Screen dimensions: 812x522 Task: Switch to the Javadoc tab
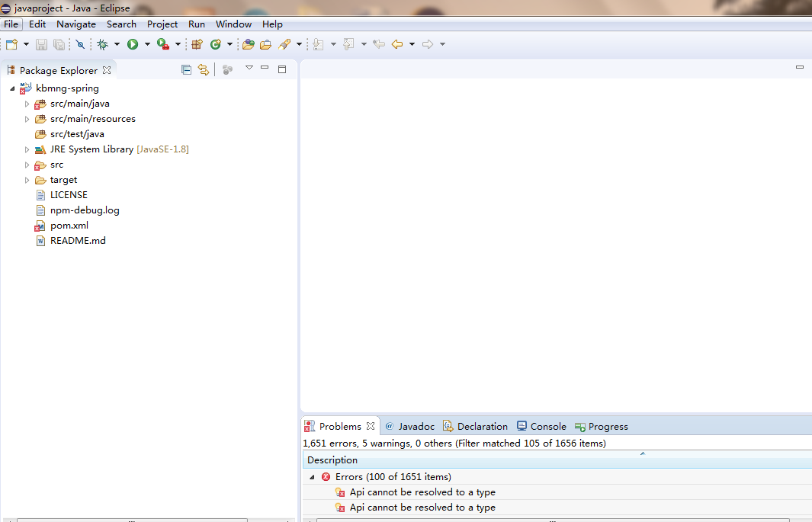coord(409,426)
